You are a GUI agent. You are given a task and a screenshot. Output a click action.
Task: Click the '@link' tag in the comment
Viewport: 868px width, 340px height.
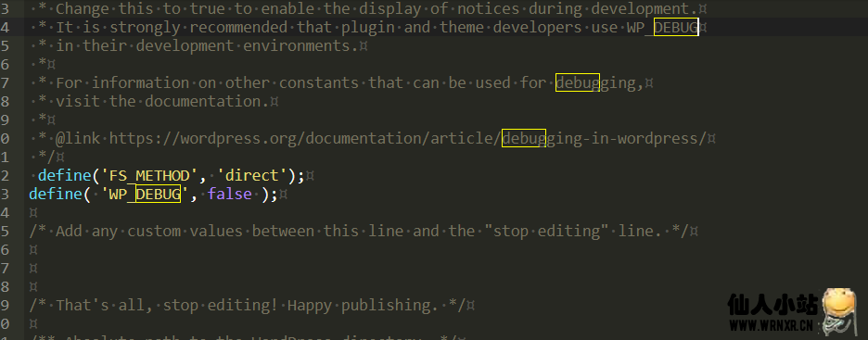pyautogui.click(x=78, y=138)
